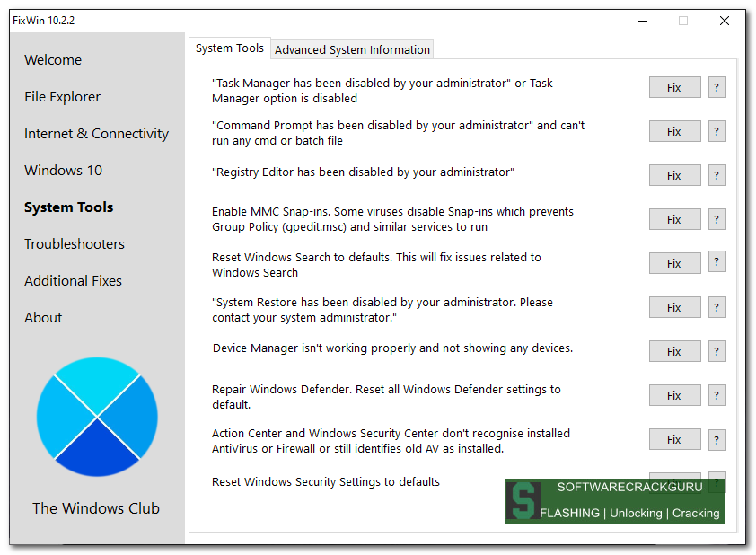Fix Command Prompt disabled by administrator
Viewport: 756px width, 555px height.
pos(674,131)
